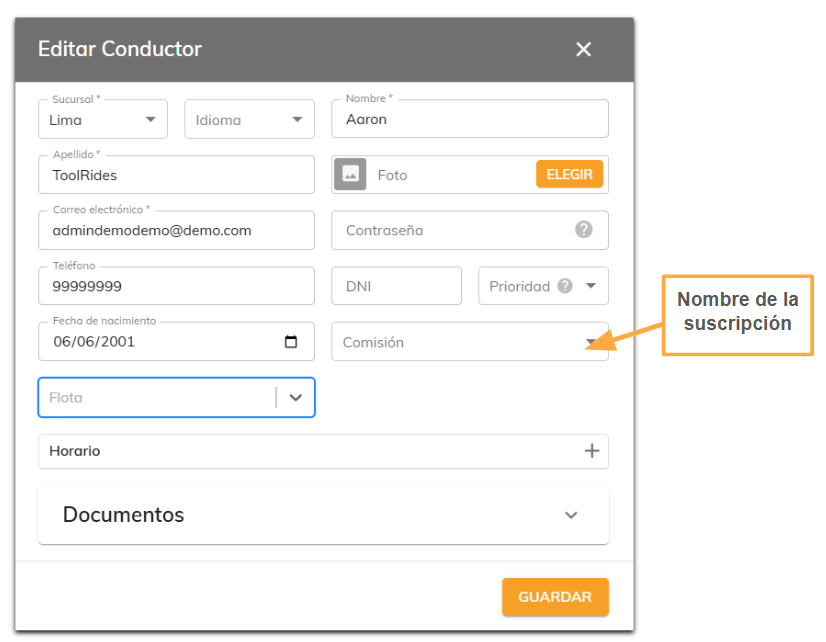Click the plus icon to add Horario

[x=592, y=451]
